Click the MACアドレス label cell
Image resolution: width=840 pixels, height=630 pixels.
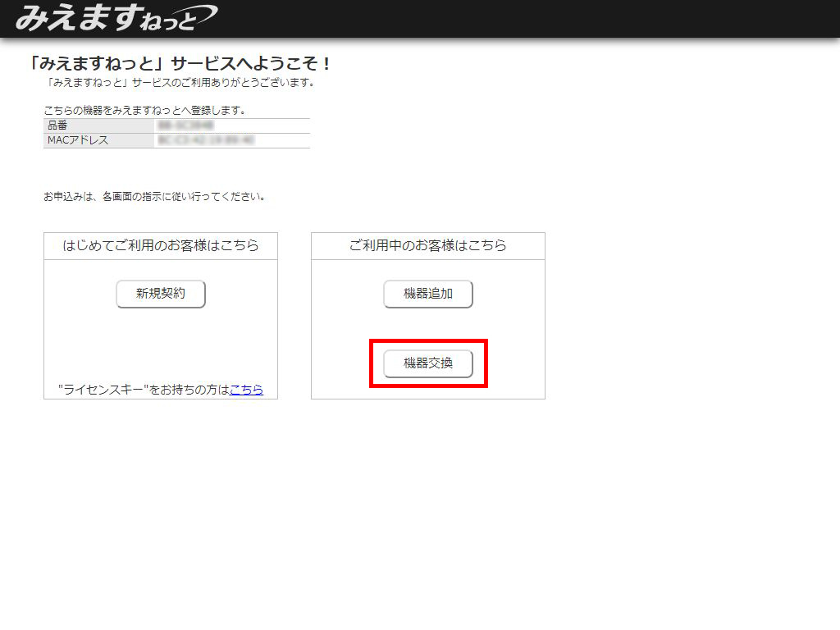click(x=98, y=140)
